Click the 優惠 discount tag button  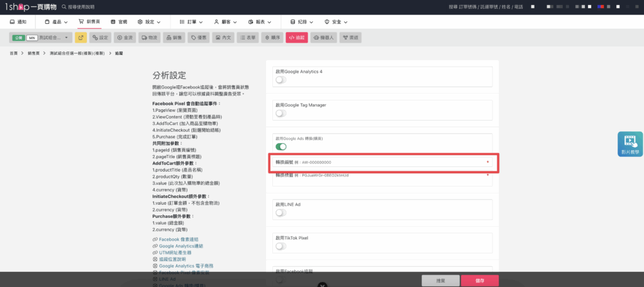click(x=199, y=38)
